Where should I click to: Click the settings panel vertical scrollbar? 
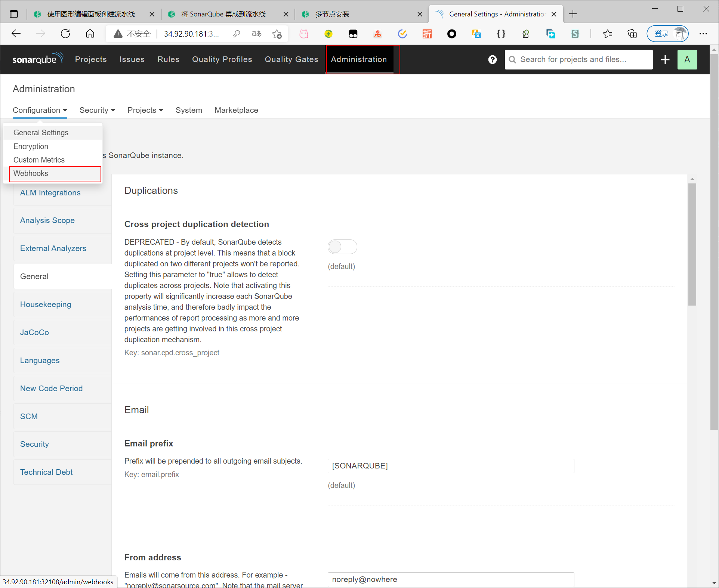[692, 244]
